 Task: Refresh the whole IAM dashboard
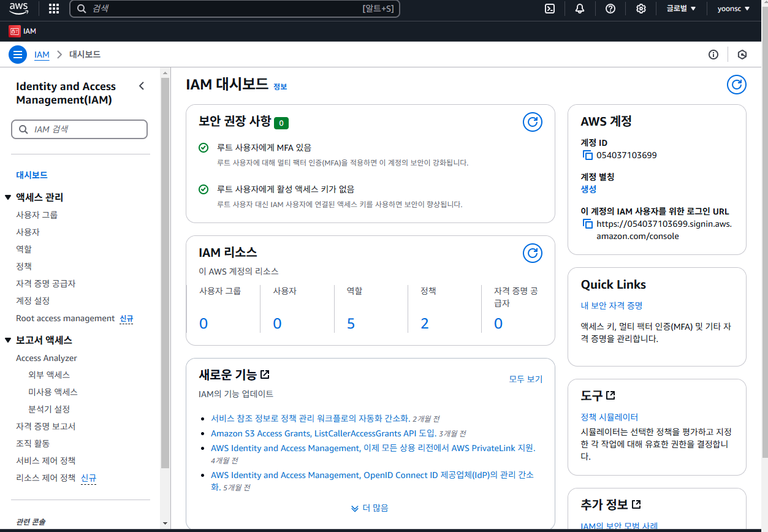(x=737, y=85)
